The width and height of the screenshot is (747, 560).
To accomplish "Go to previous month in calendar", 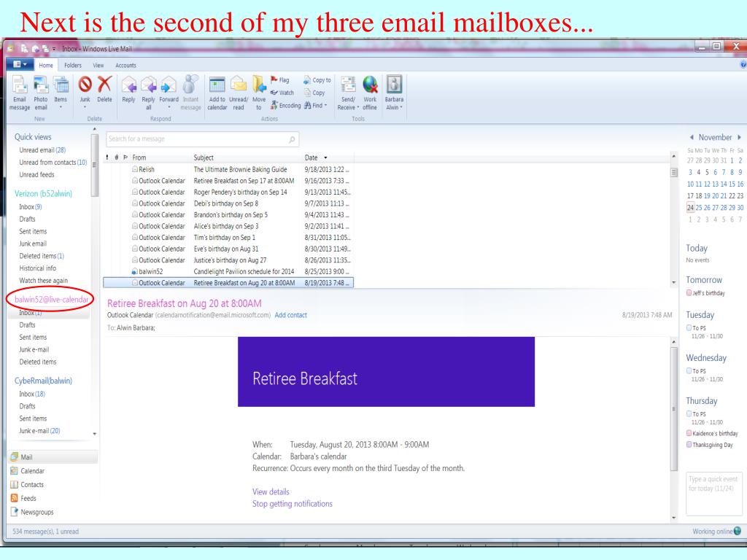I will (692, 137).
